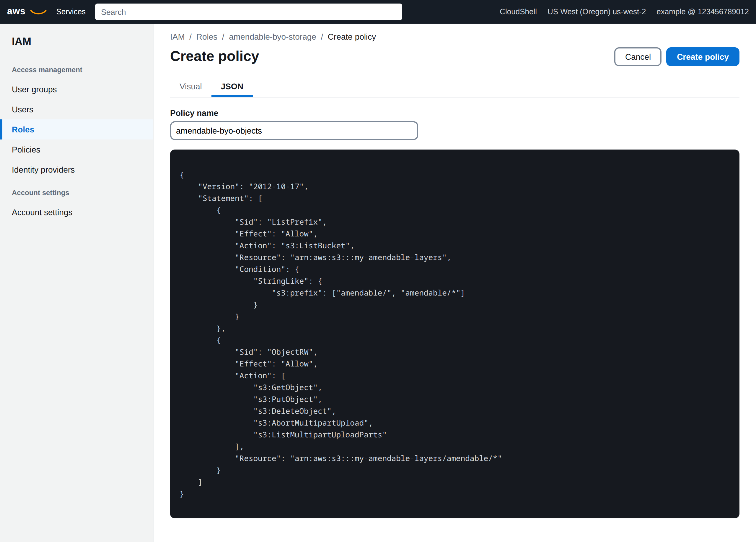Click the "Sid": "ListPrefix" line in editor

pos(281,222)
